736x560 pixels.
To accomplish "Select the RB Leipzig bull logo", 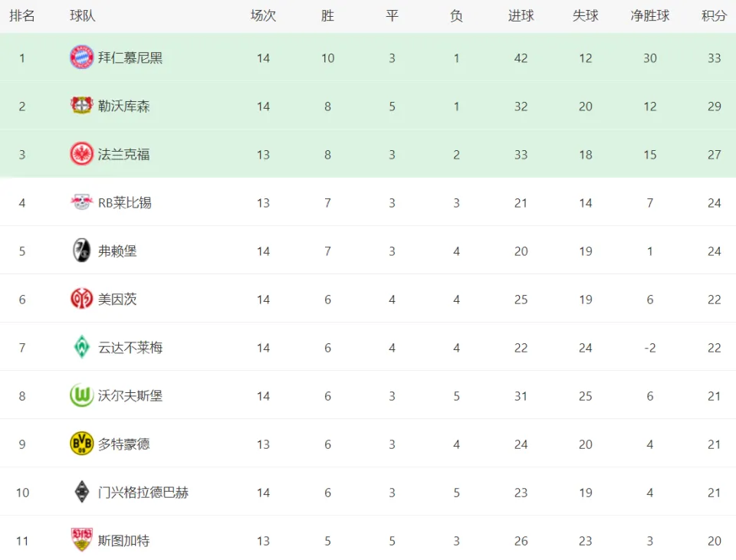I will [82, 202].
